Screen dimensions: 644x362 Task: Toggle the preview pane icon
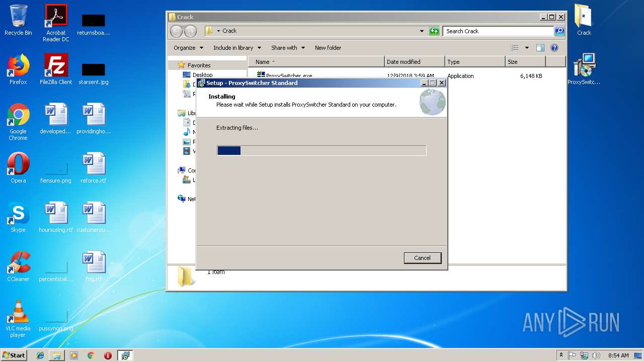540,48
